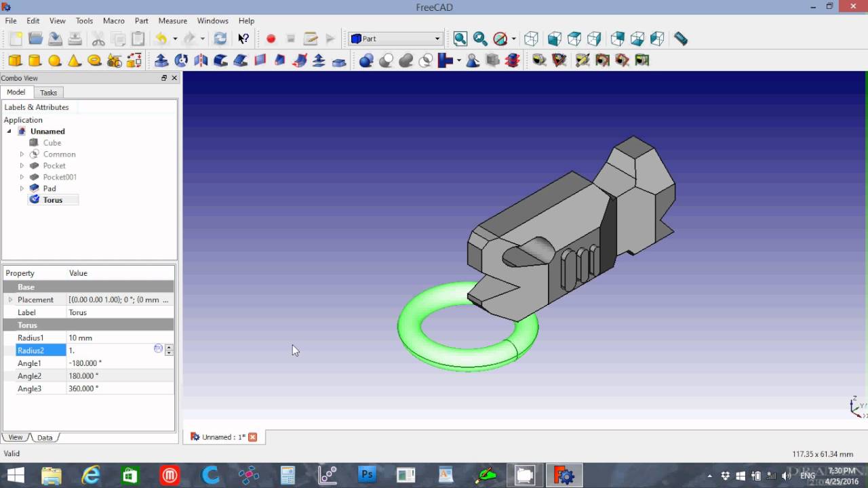Toggle 3D measurements
This screenshot has width=868, height=488.
coord(621,60)
